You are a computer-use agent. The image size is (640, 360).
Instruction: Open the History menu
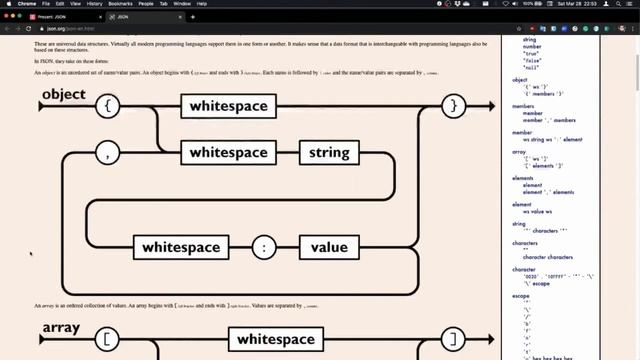[x=94, y=4]
